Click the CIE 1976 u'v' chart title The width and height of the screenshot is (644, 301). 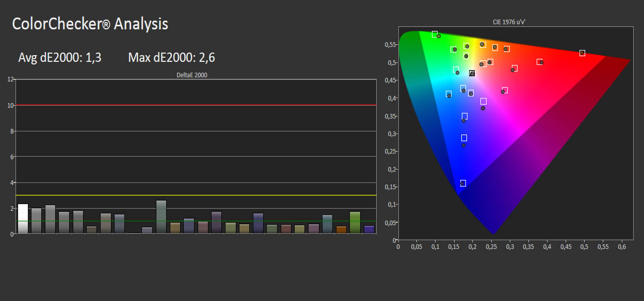(x=509, y=23)
